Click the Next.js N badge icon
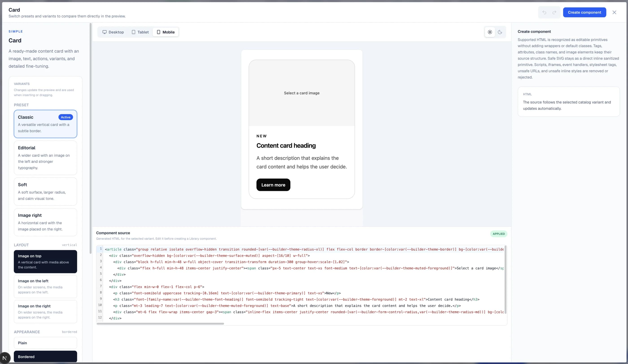628x364 pixels. point(5,358)
